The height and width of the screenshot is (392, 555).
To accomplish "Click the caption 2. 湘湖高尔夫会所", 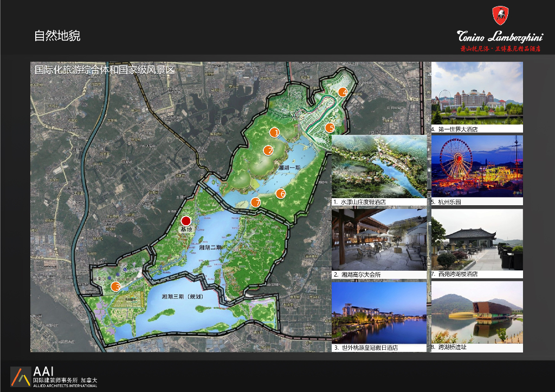I will click(x=357, y=275).
